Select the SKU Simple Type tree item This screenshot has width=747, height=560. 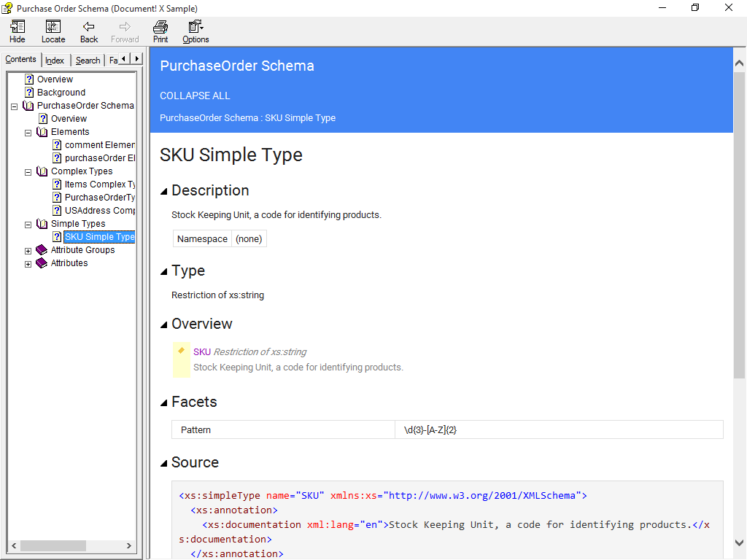(99, 237)
